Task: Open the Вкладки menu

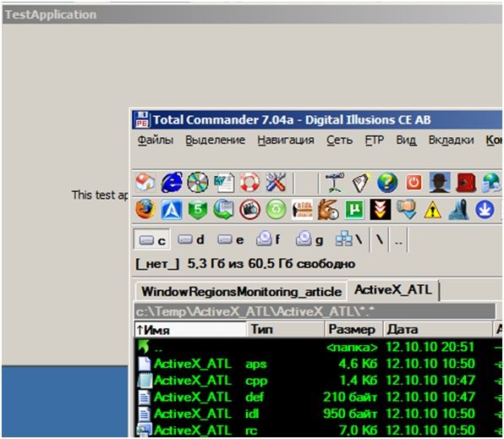Action: tap(452, 140)
